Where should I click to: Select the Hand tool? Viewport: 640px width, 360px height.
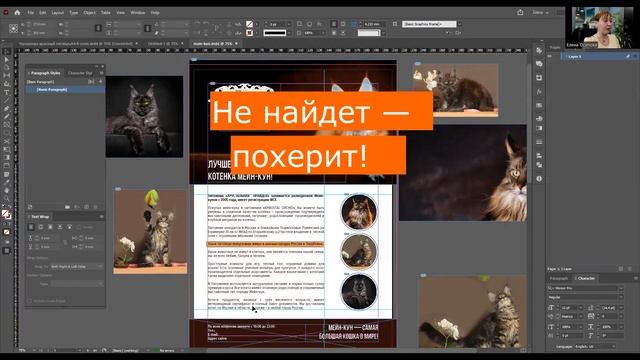pos(7,190)
